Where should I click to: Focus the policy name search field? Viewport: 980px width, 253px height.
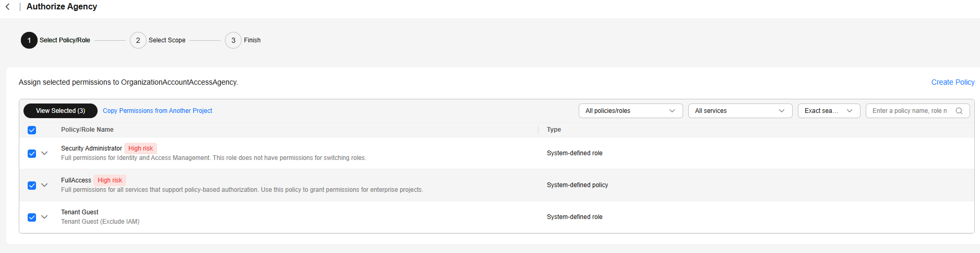click(x=909, y=111)
